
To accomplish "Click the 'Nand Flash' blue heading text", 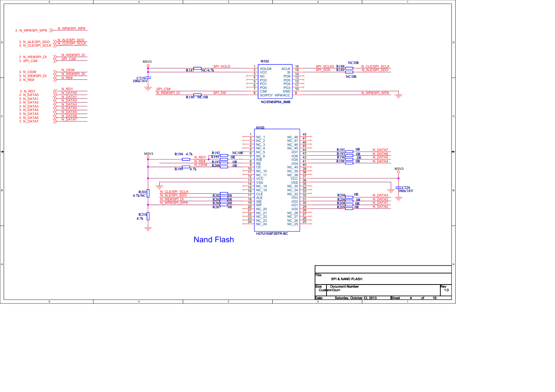I will [x=213, y=240].
